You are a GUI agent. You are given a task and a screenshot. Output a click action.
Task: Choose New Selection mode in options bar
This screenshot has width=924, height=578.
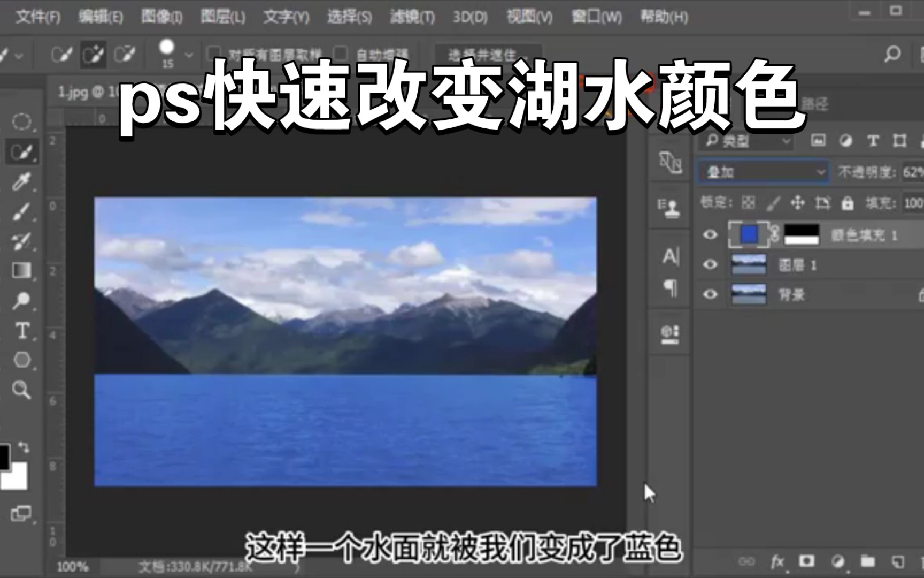point(61,54)
